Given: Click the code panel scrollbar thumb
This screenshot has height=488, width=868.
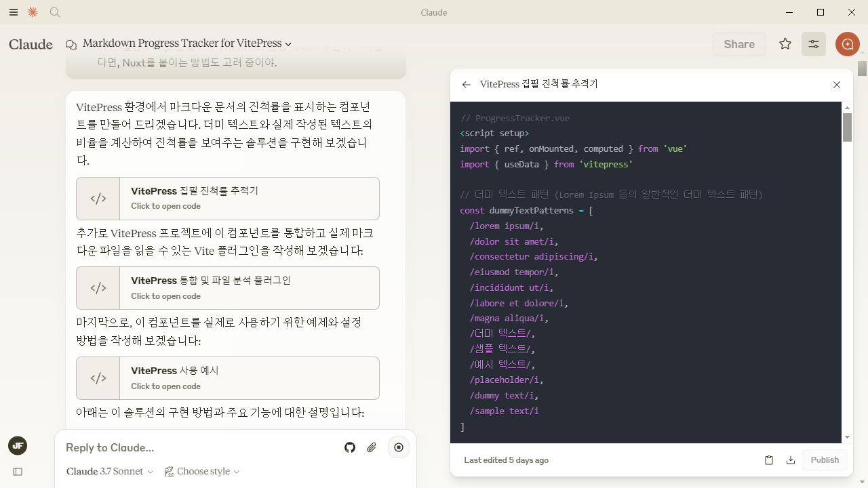Looking at the screenshot, I should click(847, 127).
